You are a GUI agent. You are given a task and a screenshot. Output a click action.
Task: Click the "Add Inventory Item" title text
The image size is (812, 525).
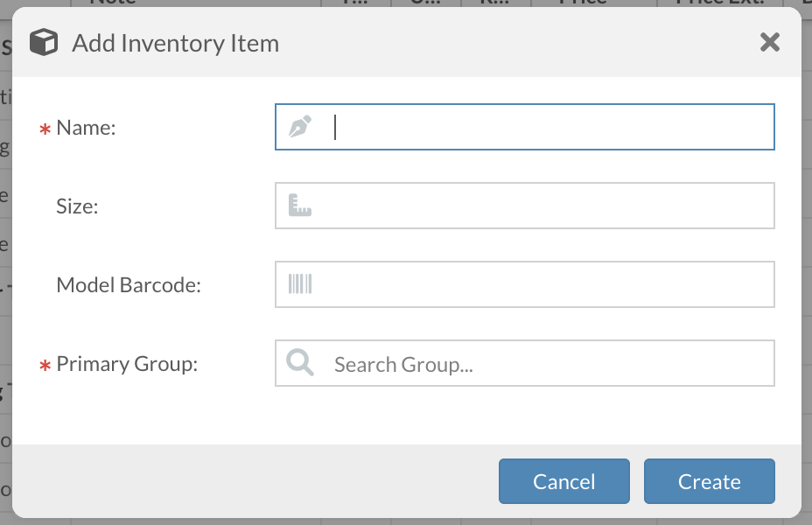pos(175,43)
